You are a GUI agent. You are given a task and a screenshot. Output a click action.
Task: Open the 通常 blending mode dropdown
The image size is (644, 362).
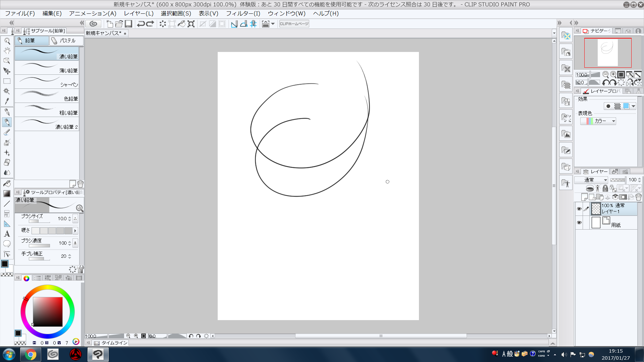(x=591, y=180)
